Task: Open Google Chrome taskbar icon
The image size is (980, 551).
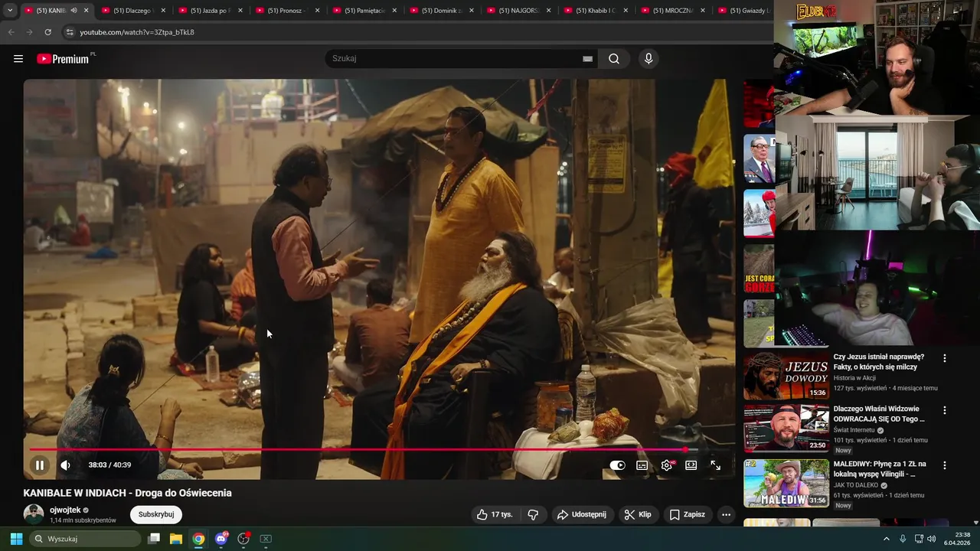Action: [x=198, y=539]
